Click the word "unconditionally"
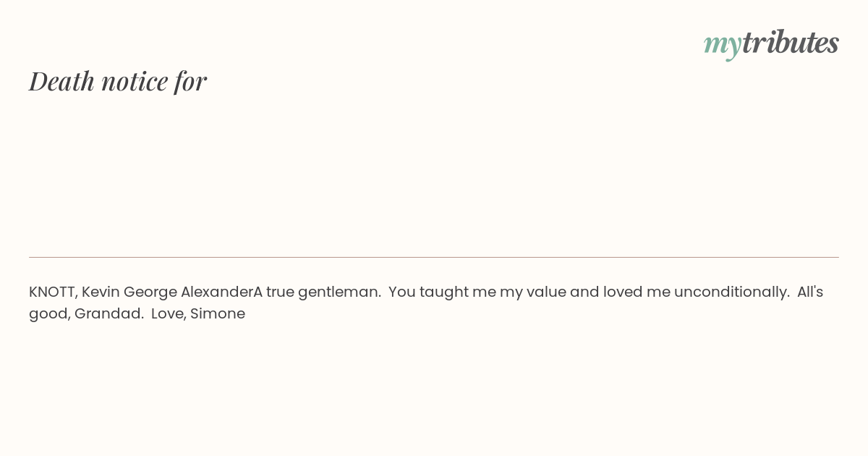This screenshot has width=868, height=456. (x=731, y=292)
